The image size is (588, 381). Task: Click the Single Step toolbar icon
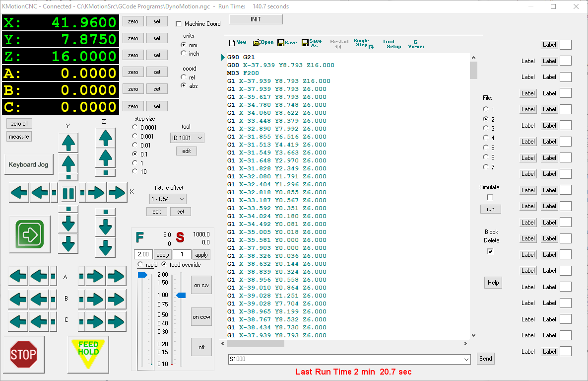pos(363,43)
